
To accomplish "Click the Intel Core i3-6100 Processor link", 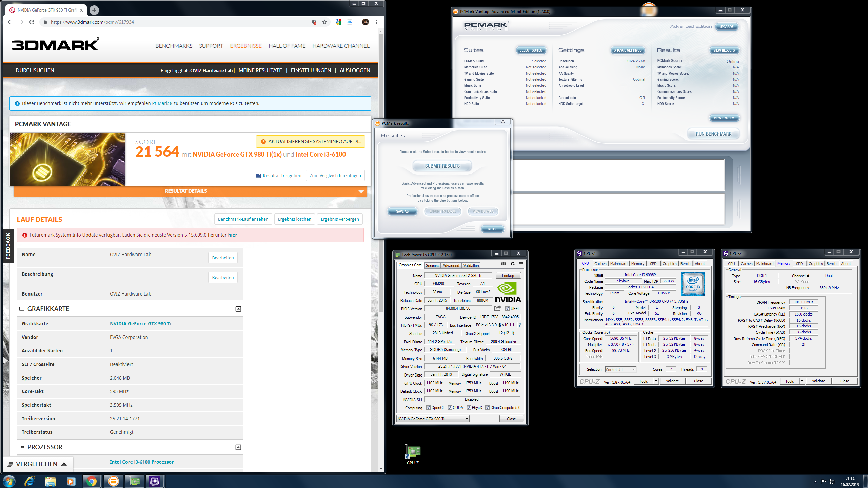I will pyautogui.click(x=141, y=462).
